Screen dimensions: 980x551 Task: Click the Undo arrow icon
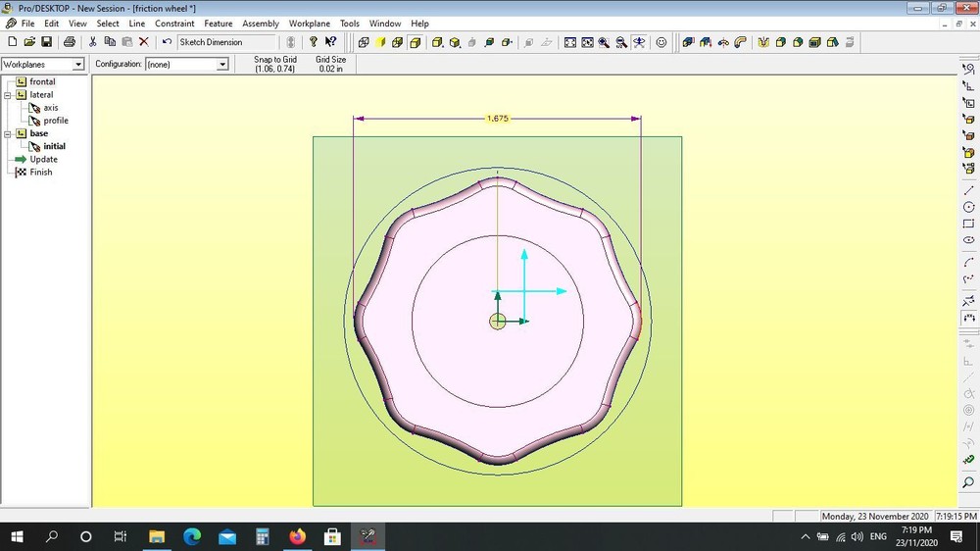[167, 42]
